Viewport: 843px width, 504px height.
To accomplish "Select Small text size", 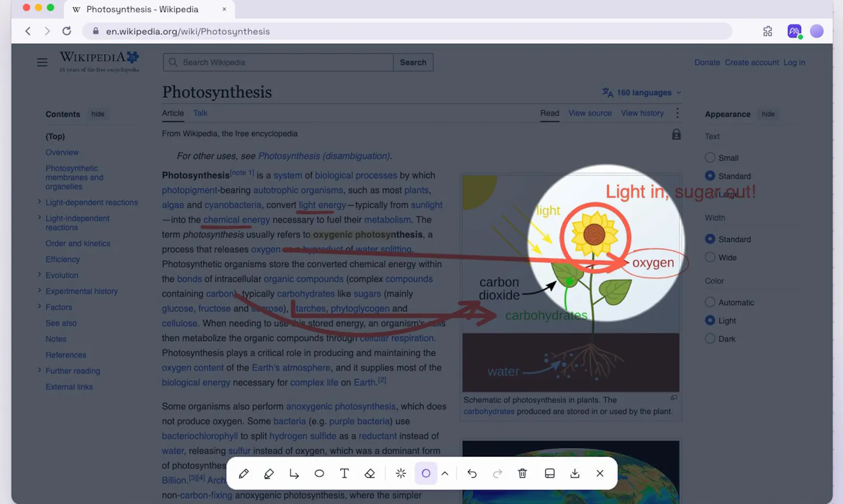I will coord(710,157).
